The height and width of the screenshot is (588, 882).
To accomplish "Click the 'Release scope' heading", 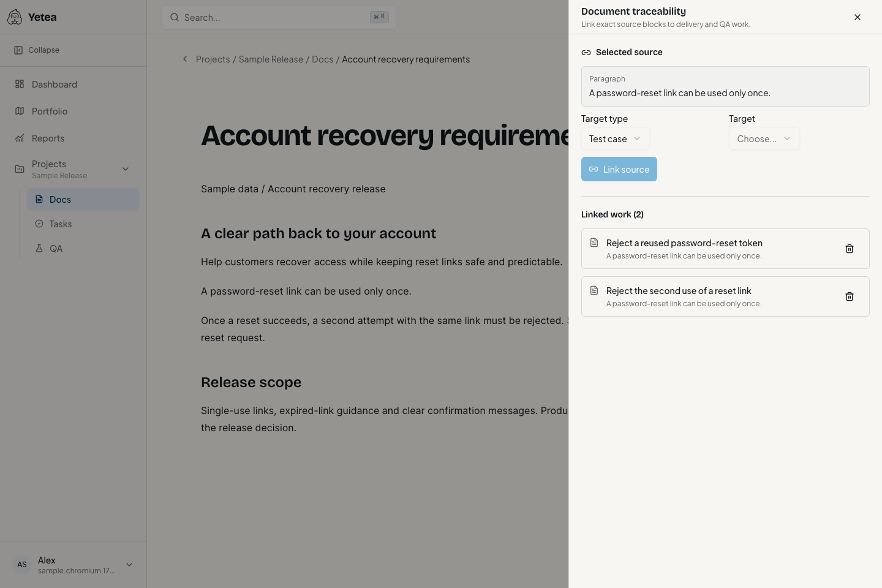I will (x=251, y=382).
